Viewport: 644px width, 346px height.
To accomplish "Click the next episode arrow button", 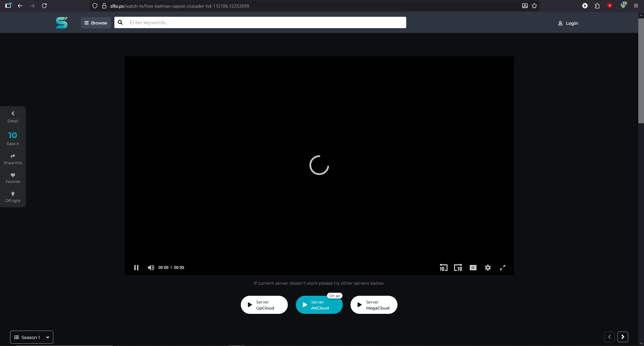I will pos(623,337).
